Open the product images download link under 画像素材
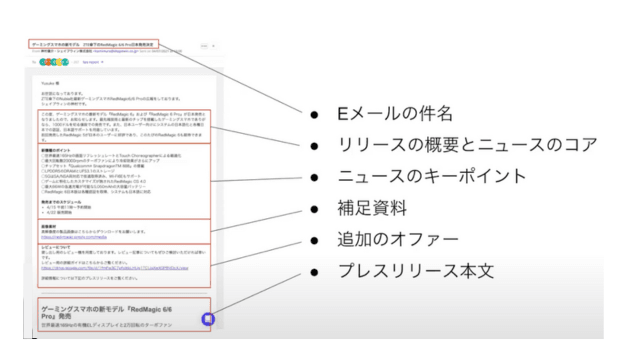The width and height of the screenshot is (640, 360). click(x=74, y=237)
